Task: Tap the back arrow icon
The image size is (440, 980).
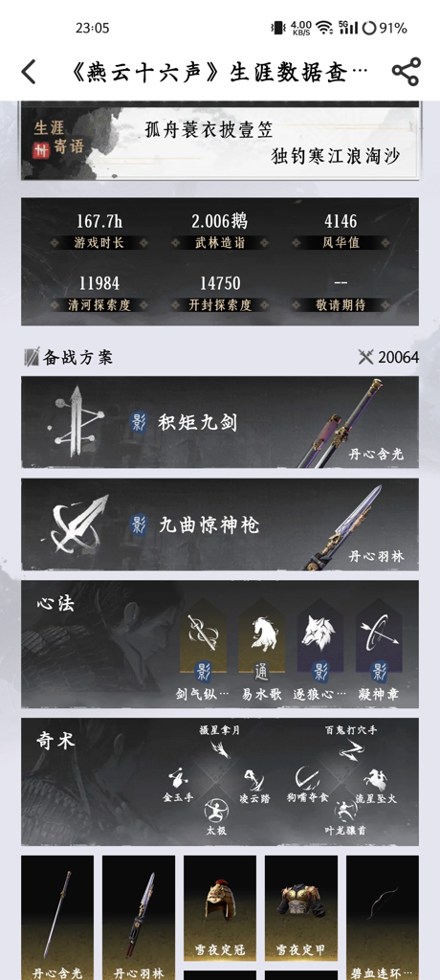Action: tap(29, 72)
